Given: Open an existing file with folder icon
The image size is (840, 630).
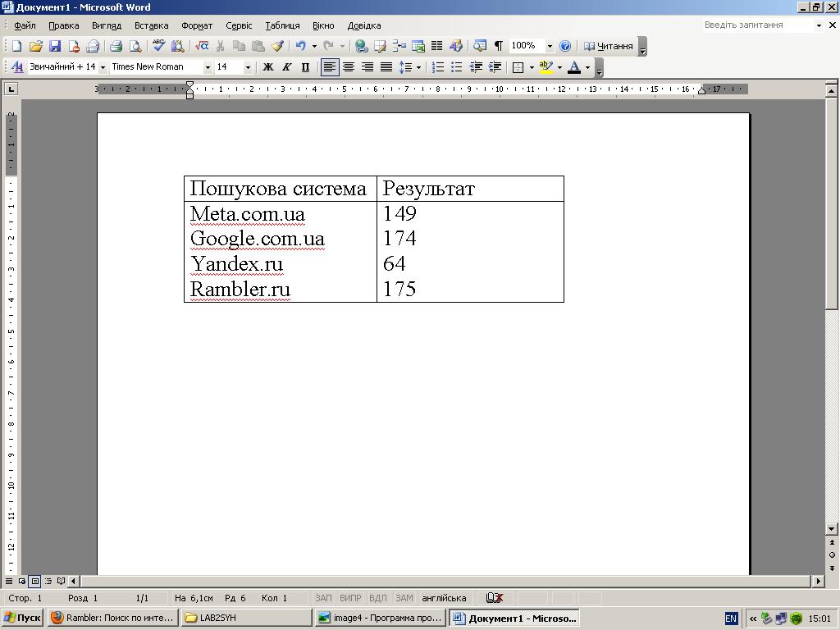Looking at the screenshot, I should 36,46.
